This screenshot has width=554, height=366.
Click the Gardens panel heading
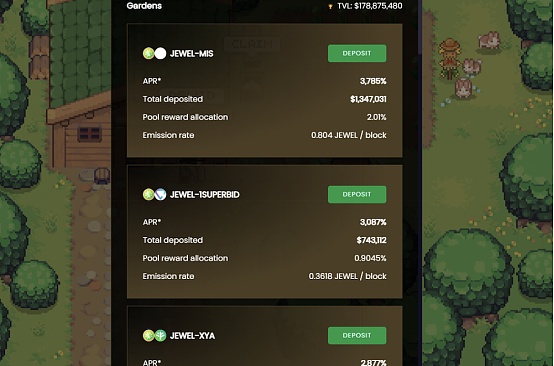[144, 6]
